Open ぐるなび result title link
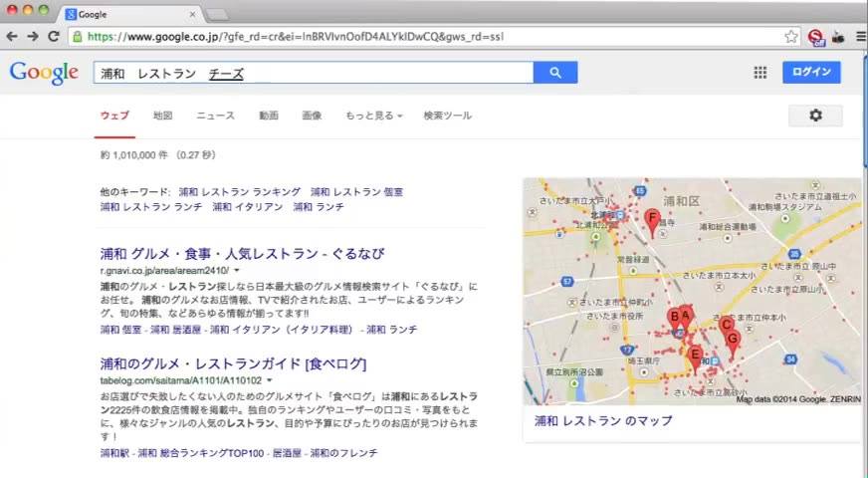Image resolution: width=868 pixels, height=478 pixels. click(x=243, y=254)
